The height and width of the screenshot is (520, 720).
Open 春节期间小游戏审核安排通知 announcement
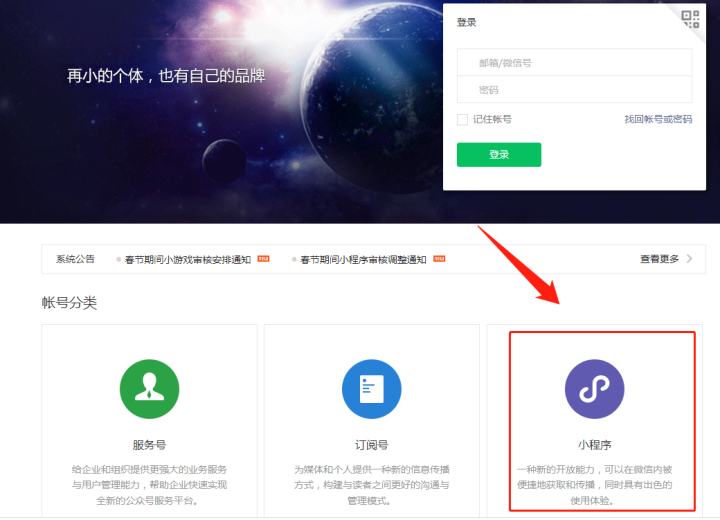[188, 260]
